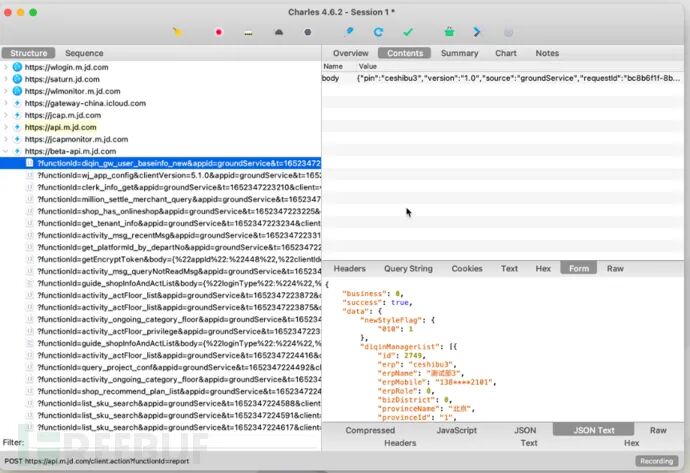Show request Query String tab
The height and width of the screenshot is (473, 690).
(408, 268)
